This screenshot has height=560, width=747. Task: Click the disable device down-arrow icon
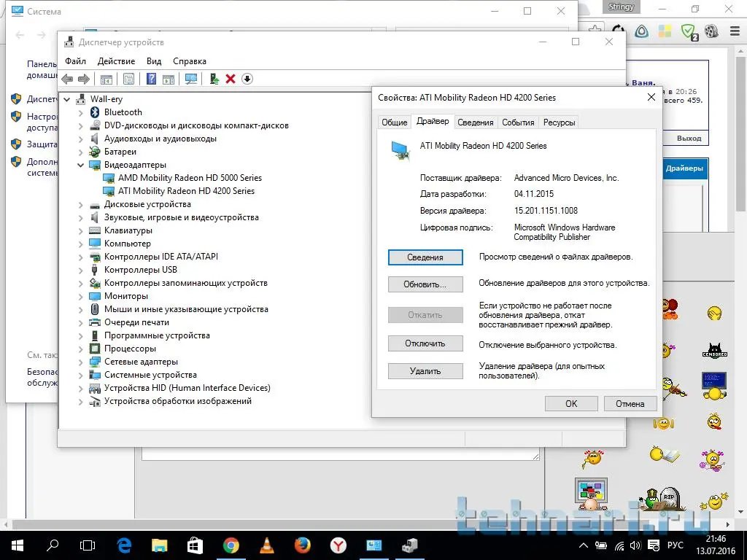[247, 79]
